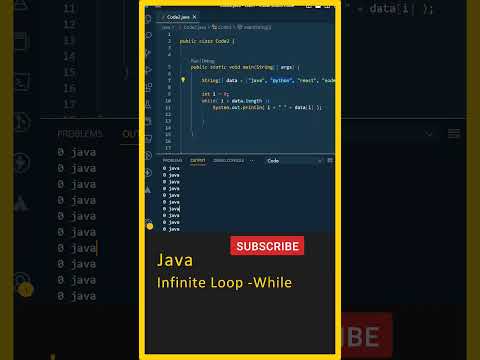The image size is (480, 360).
Task: Close the Code2.java editor tab
Action: [195, 17]
